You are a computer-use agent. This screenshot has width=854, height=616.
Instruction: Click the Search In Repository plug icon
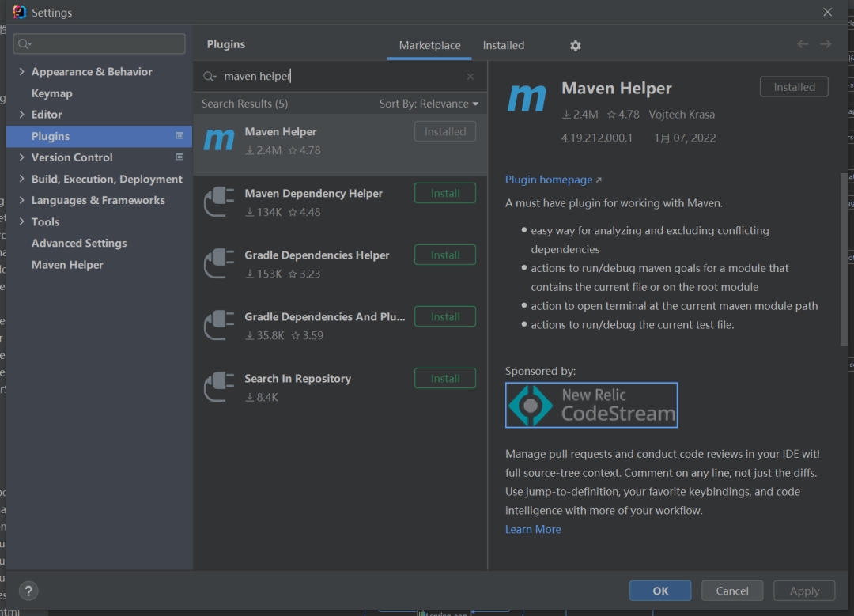pyautogui.click(x=219, y=387)
